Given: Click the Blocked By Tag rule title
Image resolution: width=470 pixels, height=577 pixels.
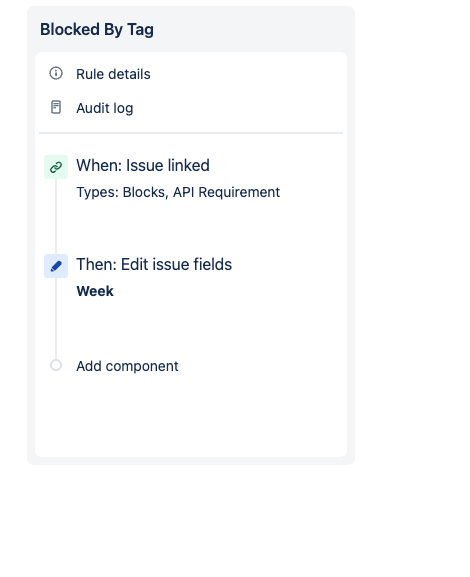Looking at the screenshot, I should [x=97, y=29].
